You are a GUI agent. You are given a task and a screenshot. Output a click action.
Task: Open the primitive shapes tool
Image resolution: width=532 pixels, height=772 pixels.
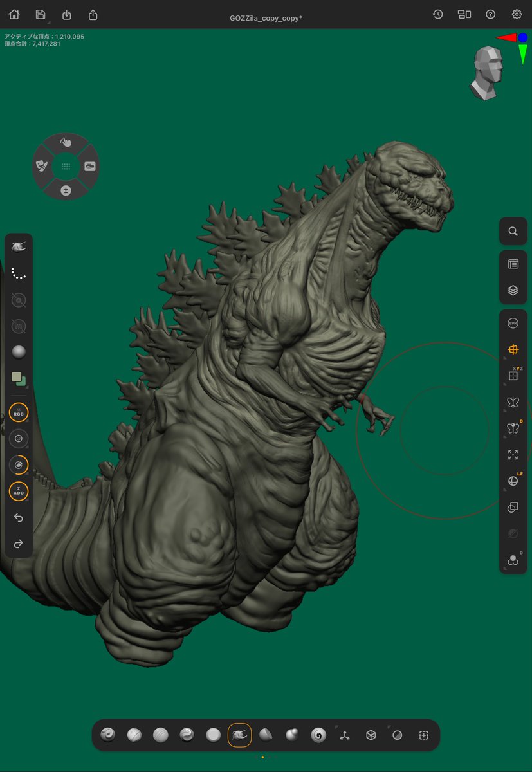click(371, 734)
